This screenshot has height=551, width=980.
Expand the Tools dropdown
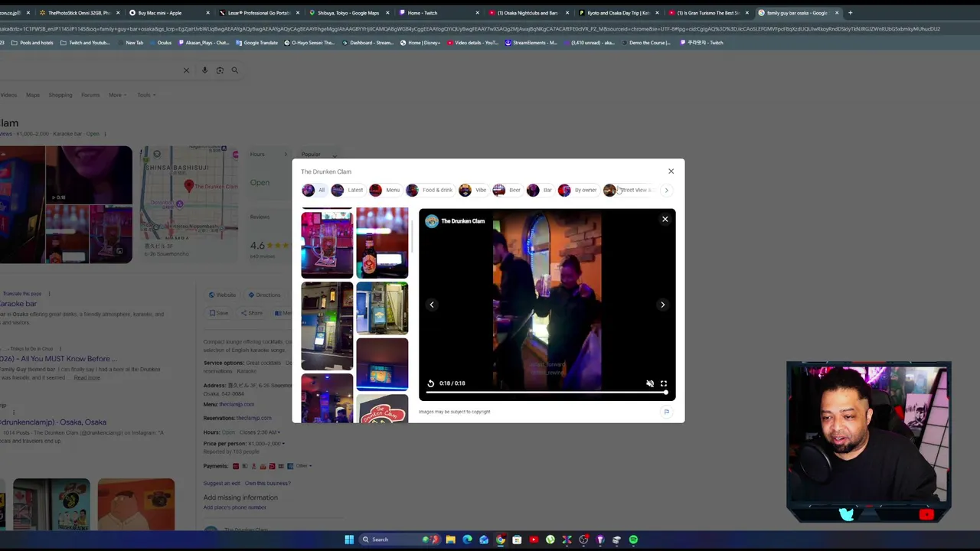pyautogui.click(x=146, y=95)
